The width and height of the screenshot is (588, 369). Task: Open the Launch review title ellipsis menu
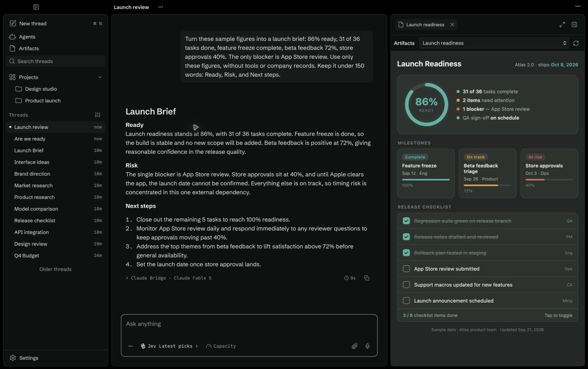coord(160,7)
